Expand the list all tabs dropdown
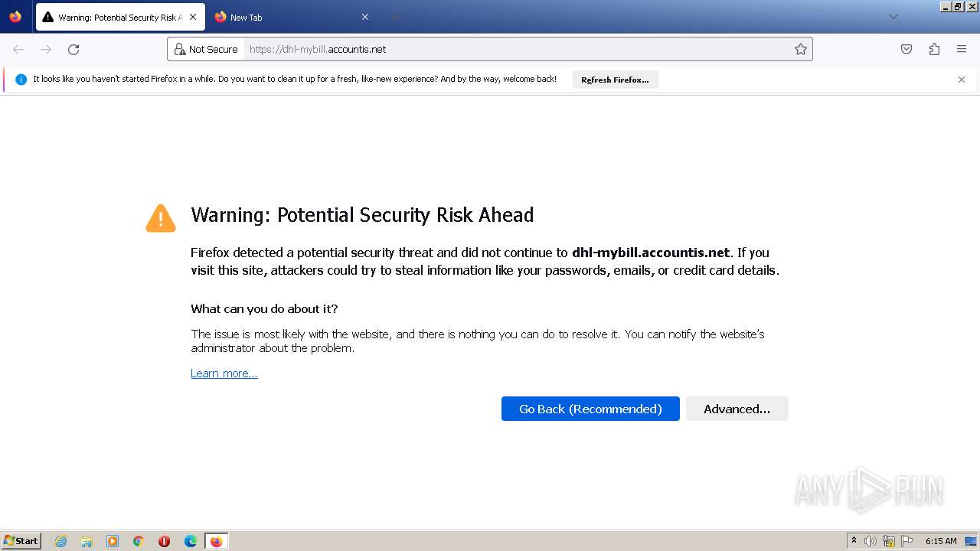Viewport: 980px width, 551px height. [893, 17]
